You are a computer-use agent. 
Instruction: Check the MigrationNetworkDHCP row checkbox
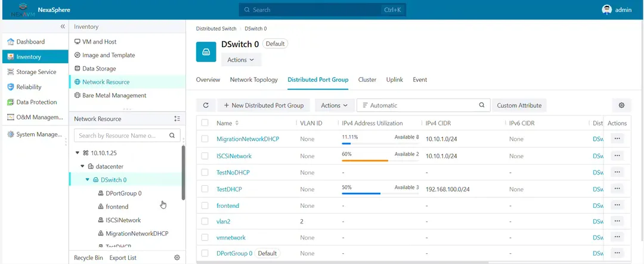point(205,139)
